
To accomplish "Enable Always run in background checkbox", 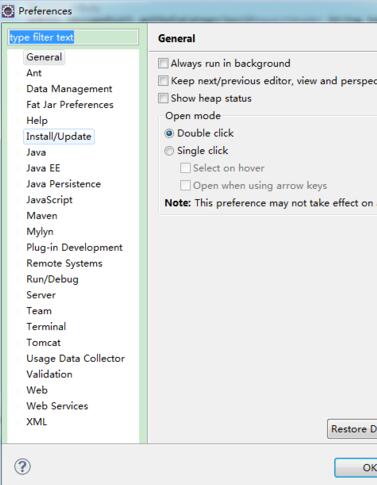I will 163,63.
